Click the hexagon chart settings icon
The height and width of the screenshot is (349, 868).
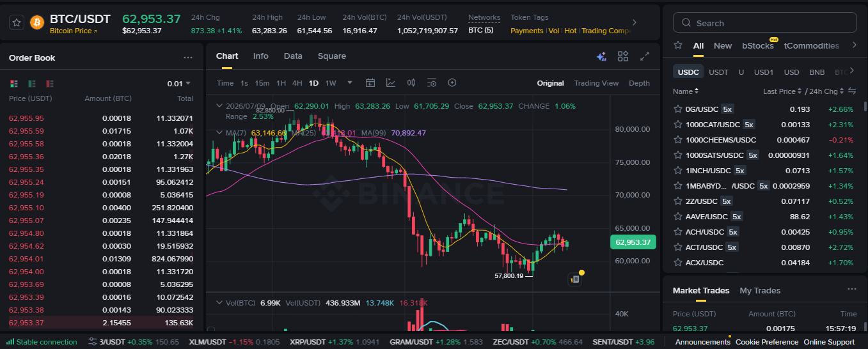(452, 83)
